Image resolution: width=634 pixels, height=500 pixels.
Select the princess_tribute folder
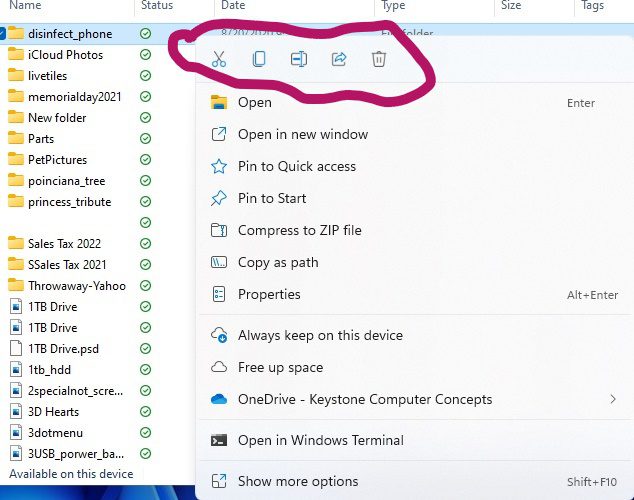tap(70, 202)
